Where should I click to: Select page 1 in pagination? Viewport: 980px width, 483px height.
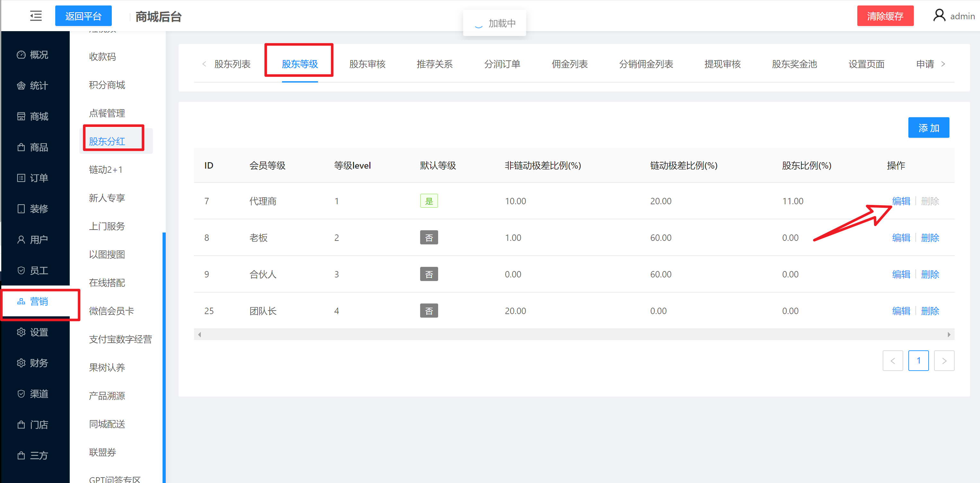(918, 361)
